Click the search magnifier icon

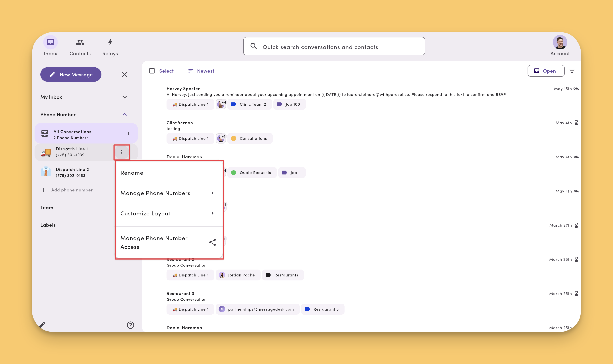tap(254, 46)
